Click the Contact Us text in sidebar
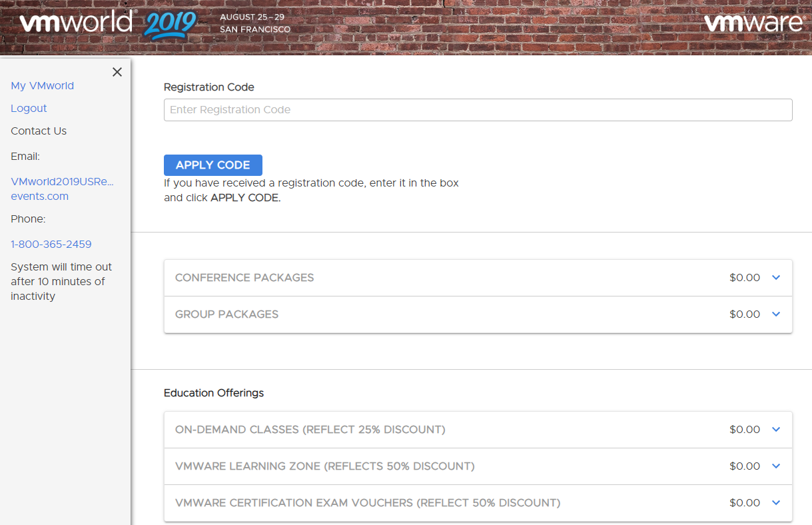 pos(39,131)
